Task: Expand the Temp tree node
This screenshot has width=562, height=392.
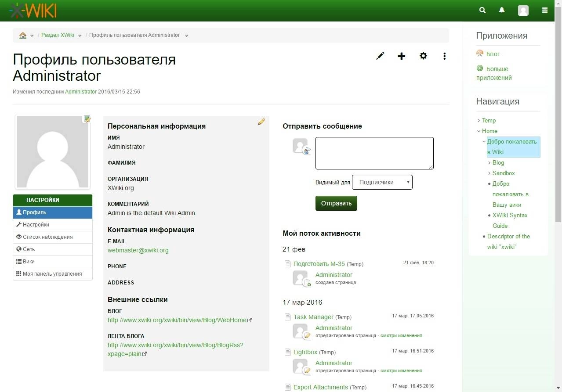Action: click(479, 121)
